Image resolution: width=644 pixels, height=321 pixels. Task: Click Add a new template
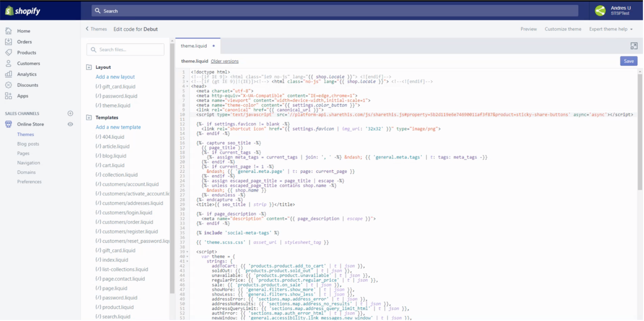(118, 127)
